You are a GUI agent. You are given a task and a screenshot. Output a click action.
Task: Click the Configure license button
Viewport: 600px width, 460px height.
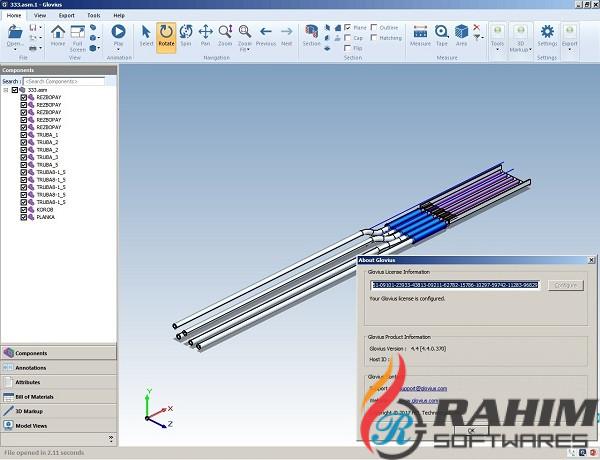coord(566,285)
